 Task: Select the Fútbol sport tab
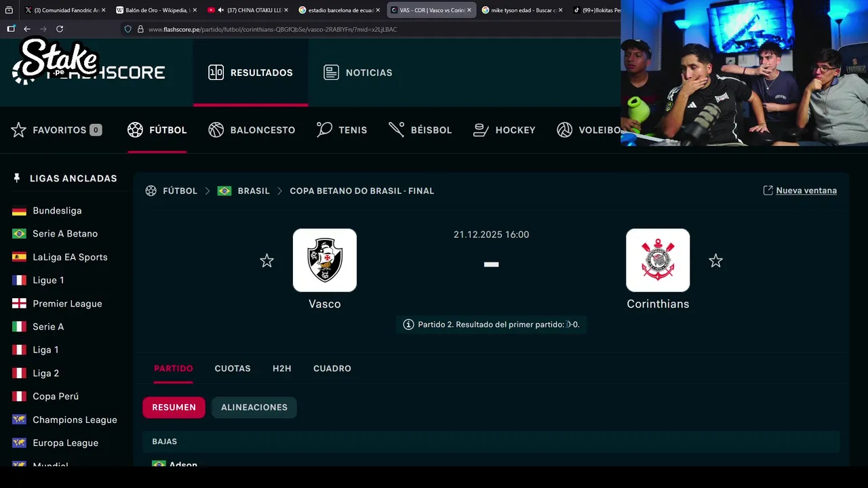click(x=157, y=130)
